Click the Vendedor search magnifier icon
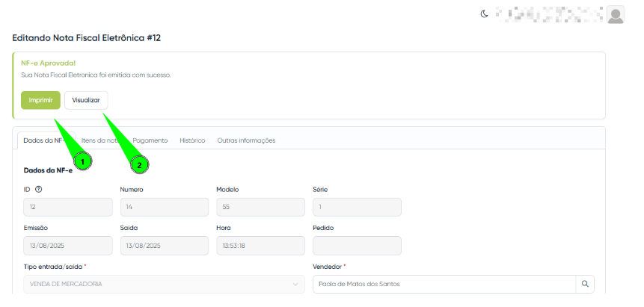The image size is (644, 307). (x=585, y=284)
